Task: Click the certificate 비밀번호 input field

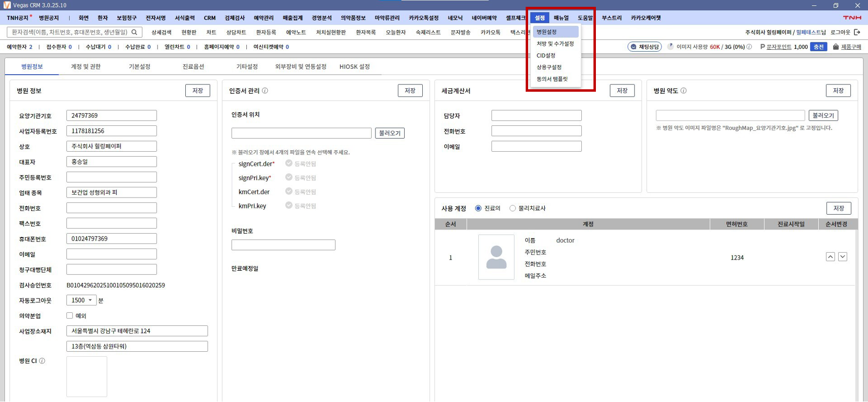Action: pos(283,245)
